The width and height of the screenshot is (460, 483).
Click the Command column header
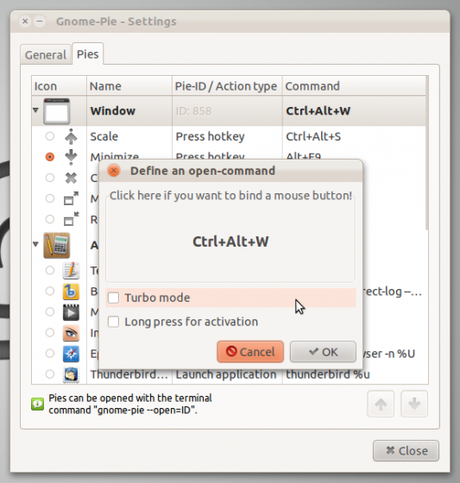click(354, 86)
